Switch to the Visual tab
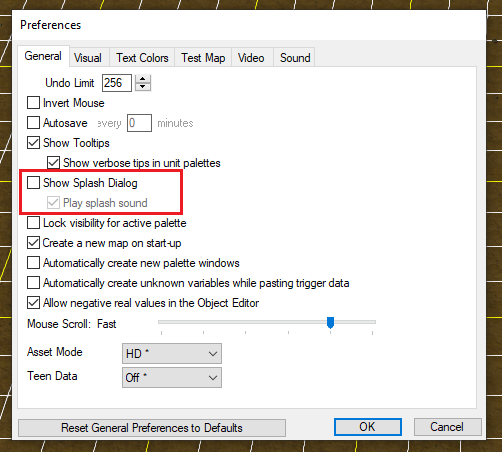This screenshot has height=452, width=502. 88,58
